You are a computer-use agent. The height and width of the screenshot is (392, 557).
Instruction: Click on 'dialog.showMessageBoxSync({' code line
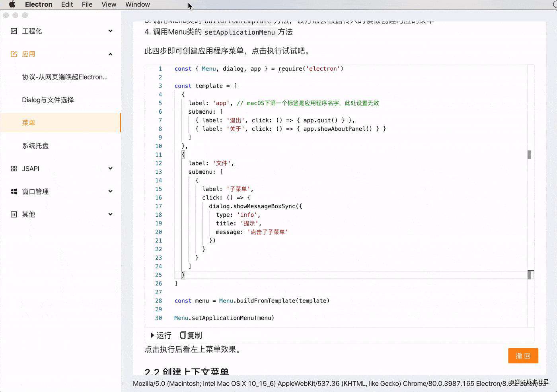pos(255,206)
